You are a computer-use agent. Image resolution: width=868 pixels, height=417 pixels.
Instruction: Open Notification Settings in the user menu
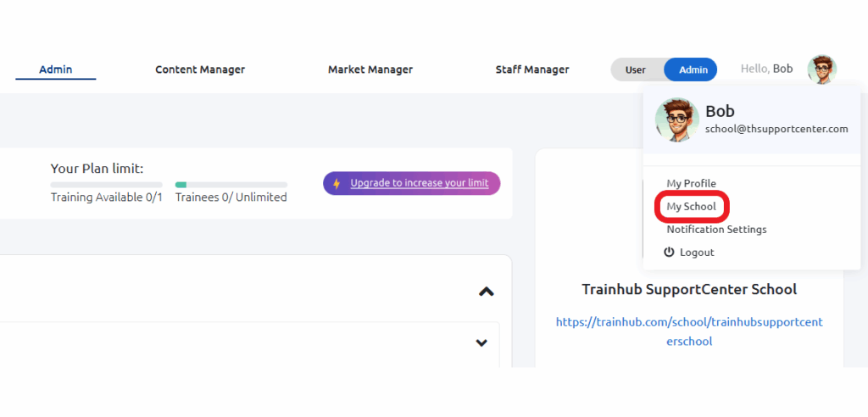716,230
